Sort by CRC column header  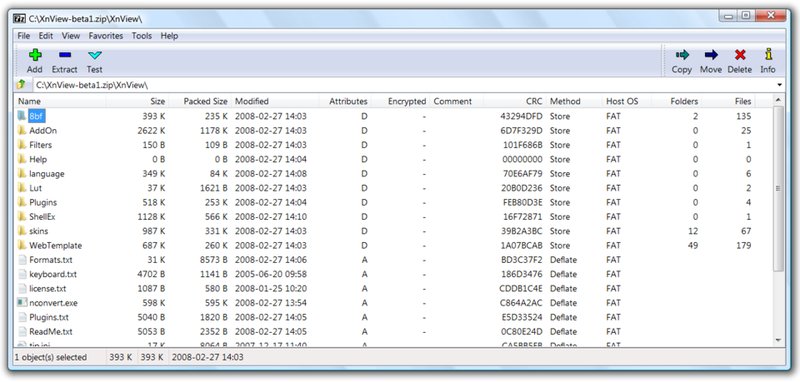(515, 101)
